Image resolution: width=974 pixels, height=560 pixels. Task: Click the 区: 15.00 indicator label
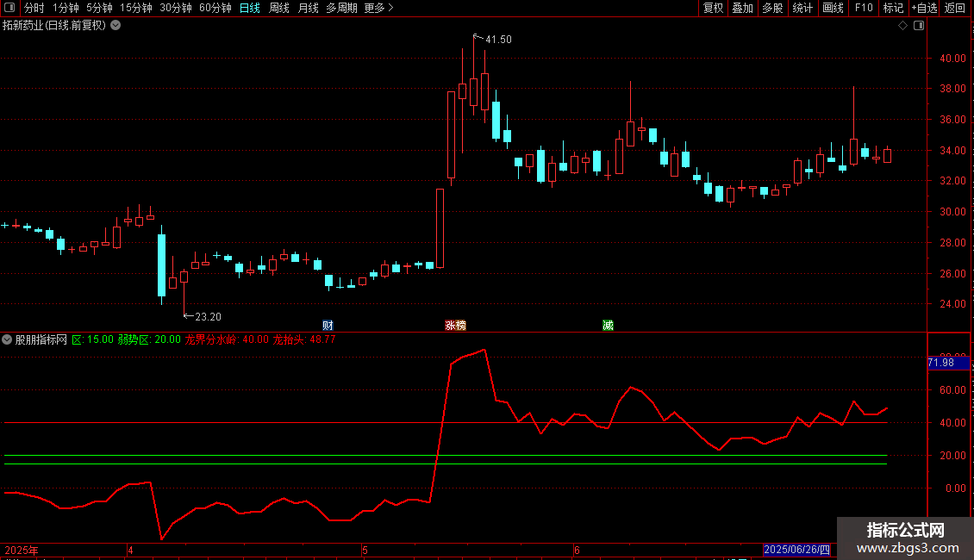pyautogui.click(x=92, y=339)
